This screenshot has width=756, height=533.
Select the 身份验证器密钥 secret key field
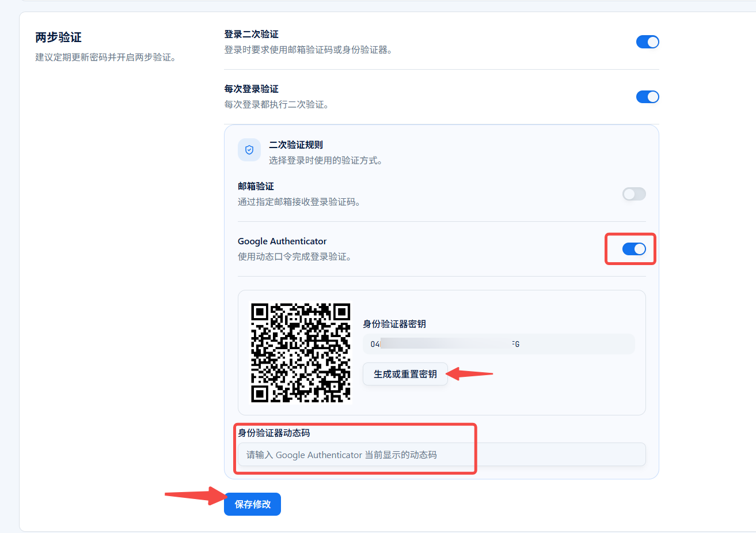coord(499,344)
